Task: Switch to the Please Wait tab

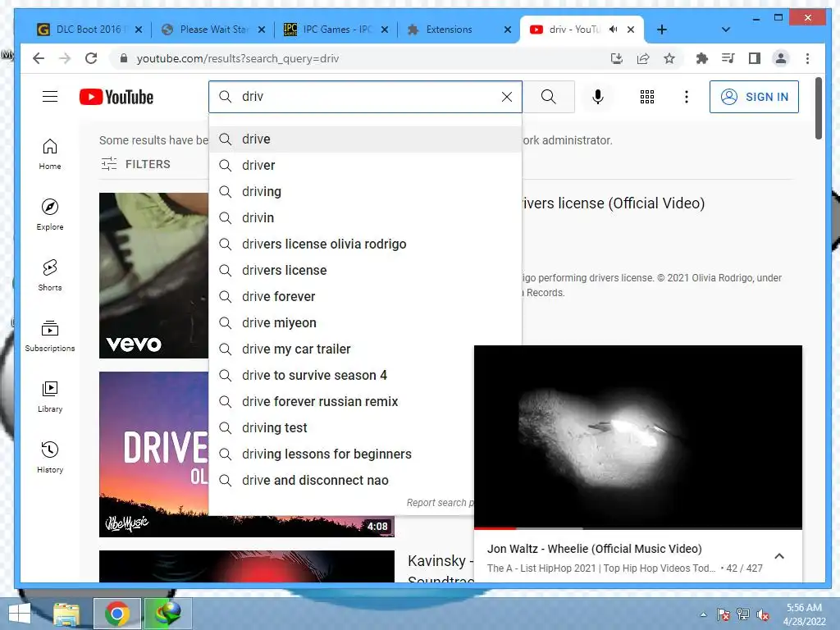Action: coord(214,30)
